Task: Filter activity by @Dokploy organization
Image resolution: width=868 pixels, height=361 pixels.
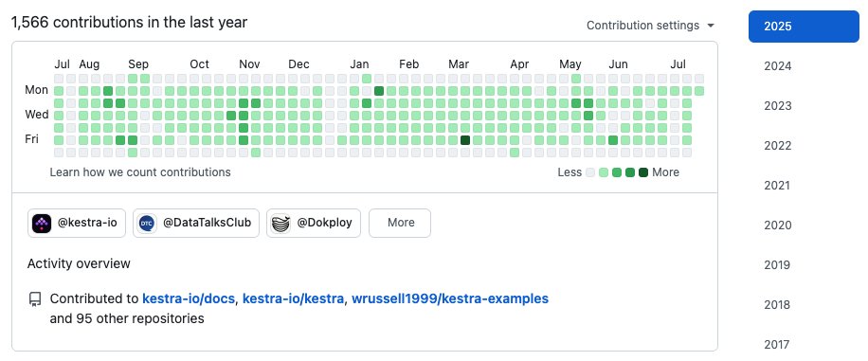Action: point(314,223)
